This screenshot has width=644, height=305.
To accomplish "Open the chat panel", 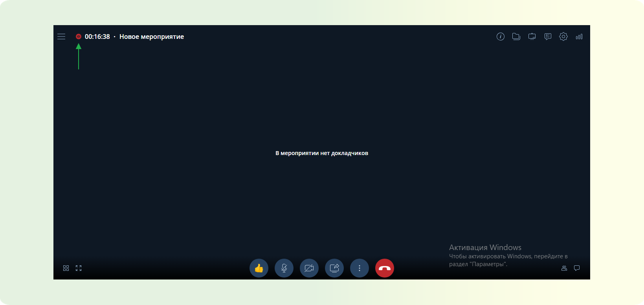I will 577,268.
